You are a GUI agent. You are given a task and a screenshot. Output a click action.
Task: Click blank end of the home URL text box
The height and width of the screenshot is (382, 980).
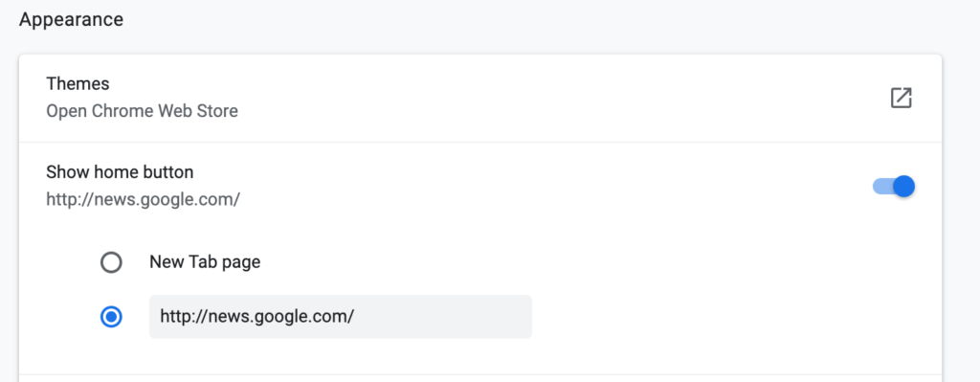click(444, 317)
